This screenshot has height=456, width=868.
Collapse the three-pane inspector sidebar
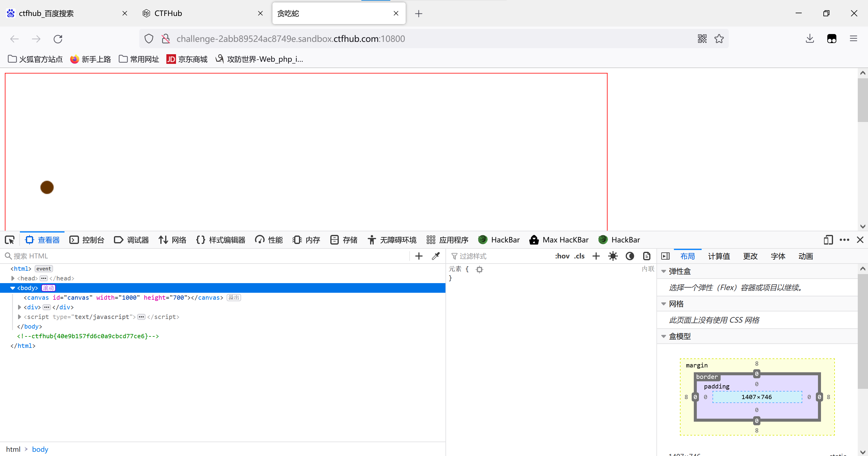pyautogui.click(x=665, y=256)
